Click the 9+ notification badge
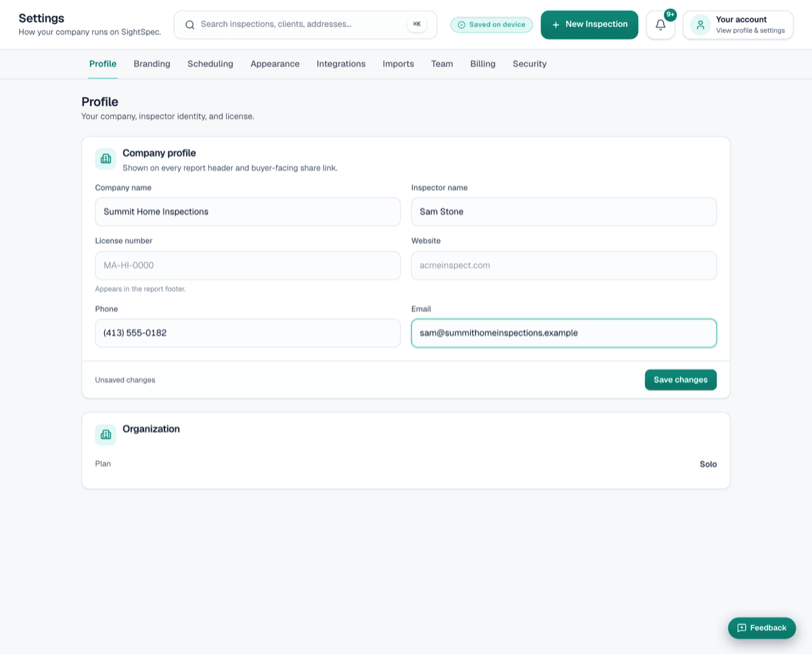Viewport: 812px width, 654px height. point(671,15)
